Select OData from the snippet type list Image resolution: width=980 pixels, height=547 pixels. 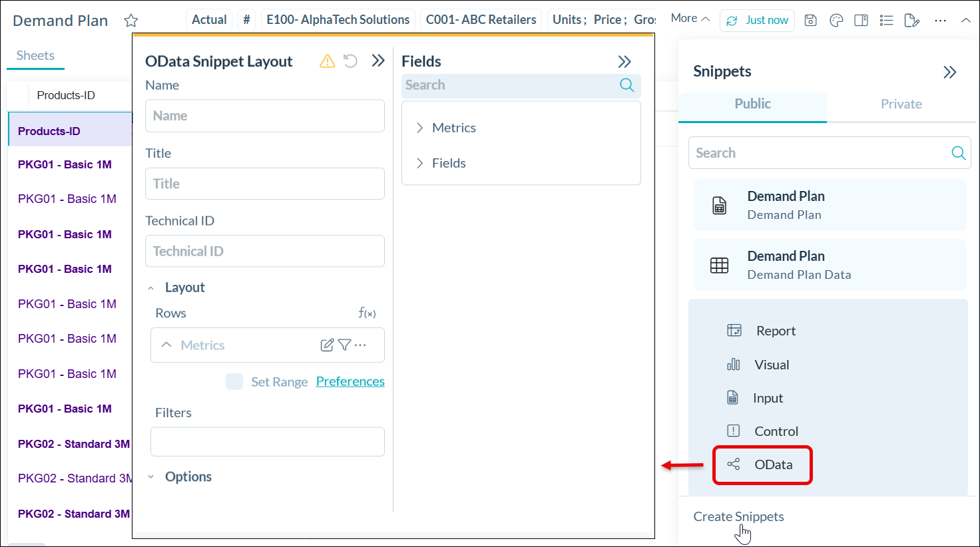773,464
